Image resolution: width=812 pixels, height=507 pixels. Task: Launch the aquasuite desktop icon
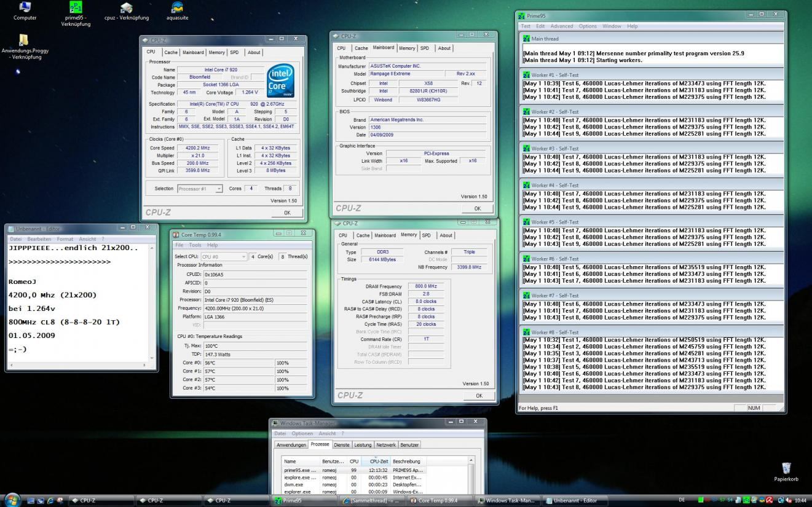point(177,11)
